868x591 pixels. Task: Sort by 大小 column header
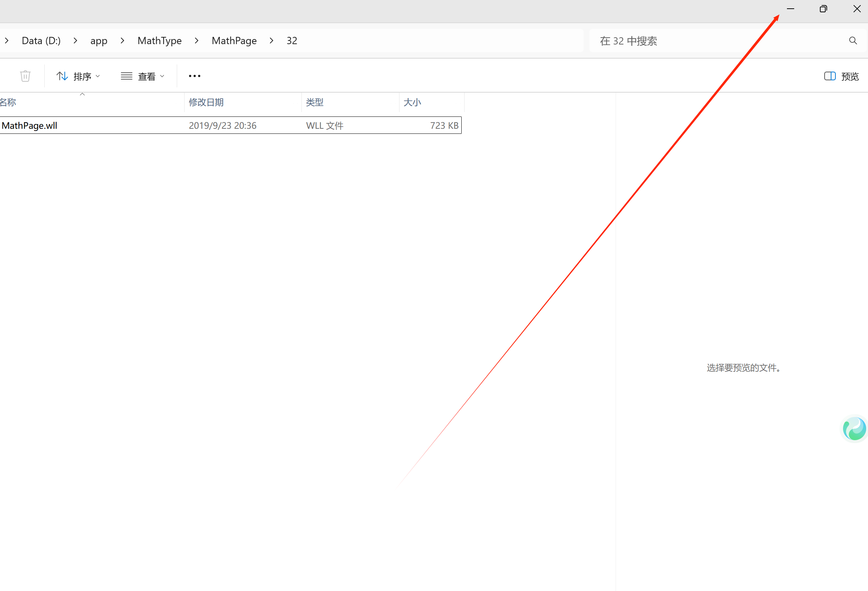412,102
